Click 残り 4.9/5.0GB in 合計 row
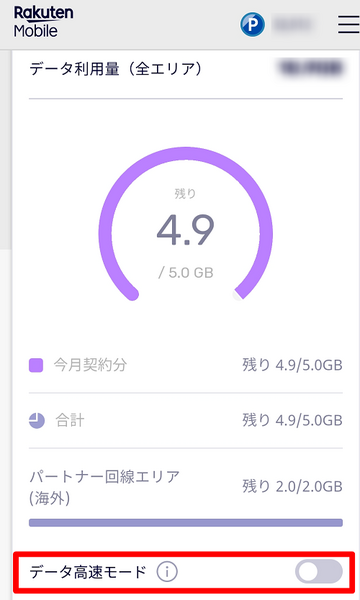360x600 pixels. click(292, 421)
